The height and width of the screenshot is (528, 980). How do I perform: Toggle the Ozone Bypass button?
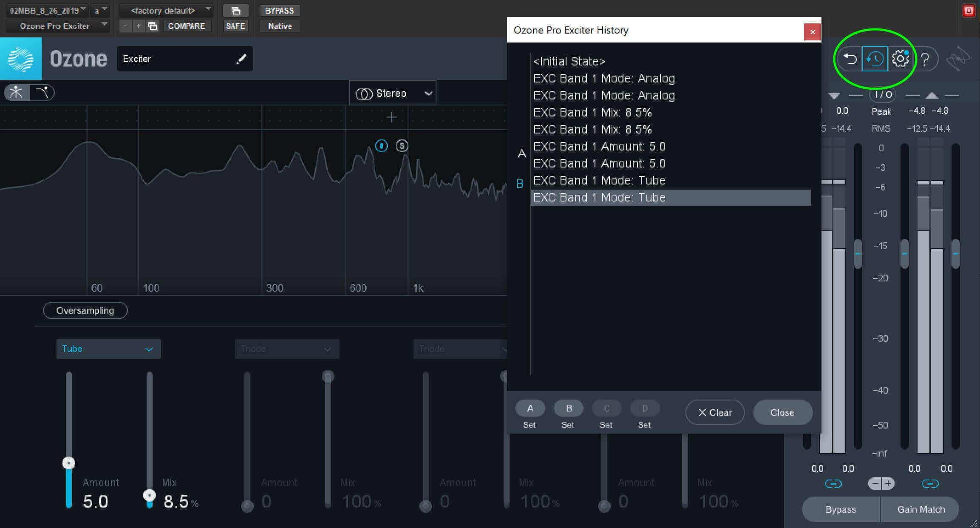841,509
